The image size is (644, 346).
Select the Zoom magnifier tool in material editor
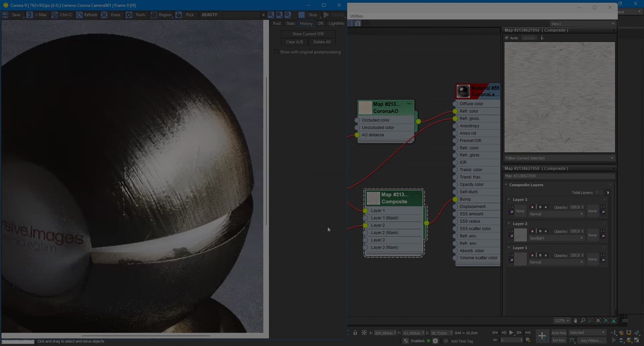pyautogui.click(x=583, y=321)
